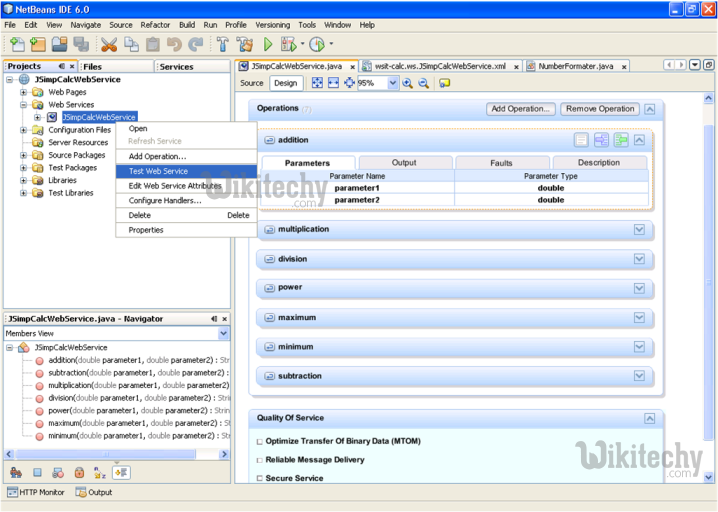
Task: Click the first filter icon in the Navigator toolbar
Action: pos(16,473)
